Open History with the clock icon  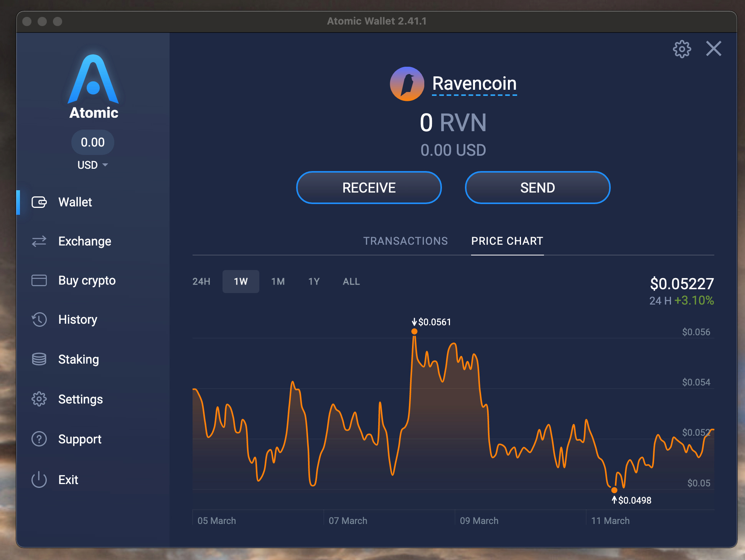[x=39, y=320]
